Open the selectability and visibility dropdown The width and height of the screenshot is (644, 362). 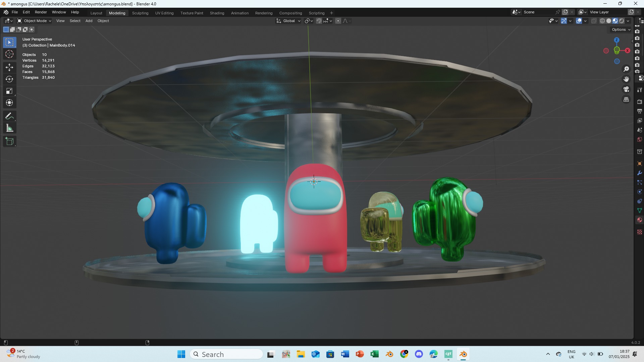tap(553, 21)
